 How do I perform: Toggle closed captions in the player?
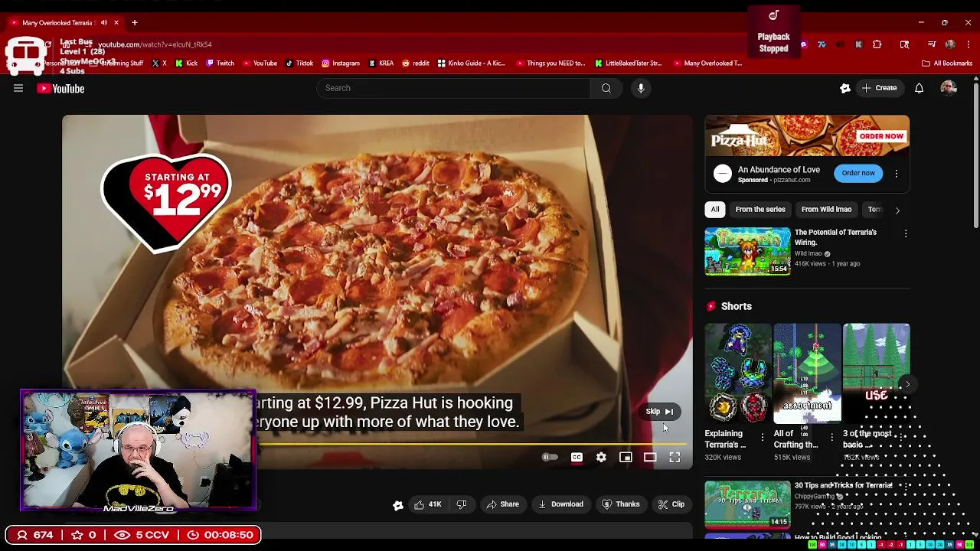tap(577, 458)
